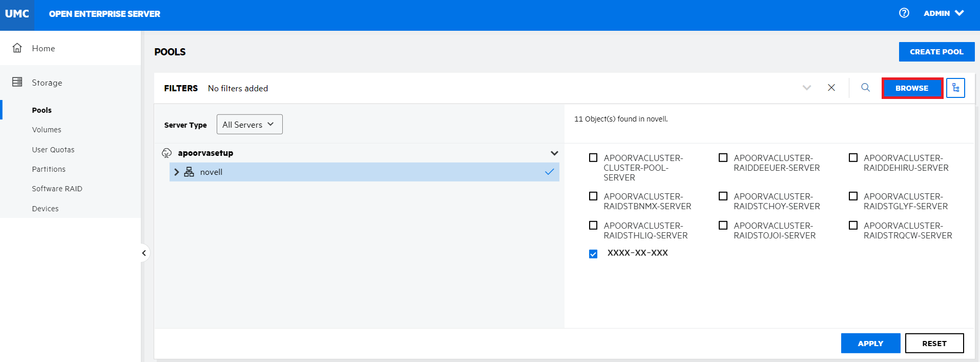Click the Storage icon in sidebar
This screenshot has height=362, width=980.
coord(17,82)
